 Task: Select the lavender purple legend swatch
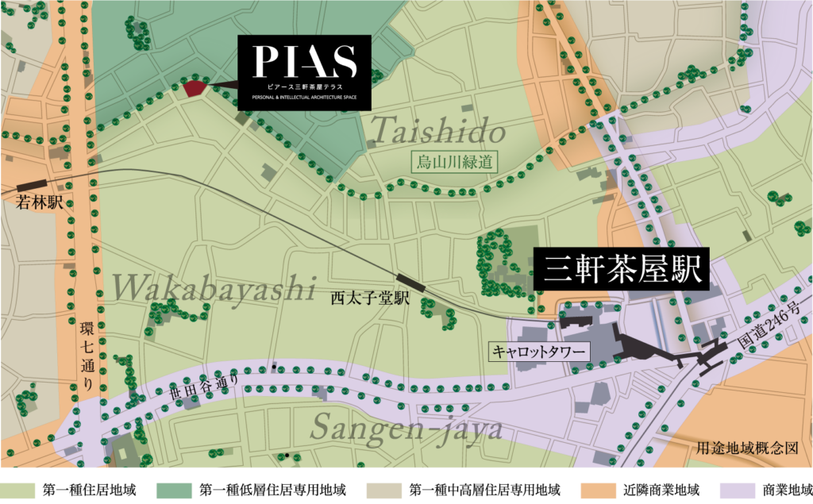click(x=737, y=491)
